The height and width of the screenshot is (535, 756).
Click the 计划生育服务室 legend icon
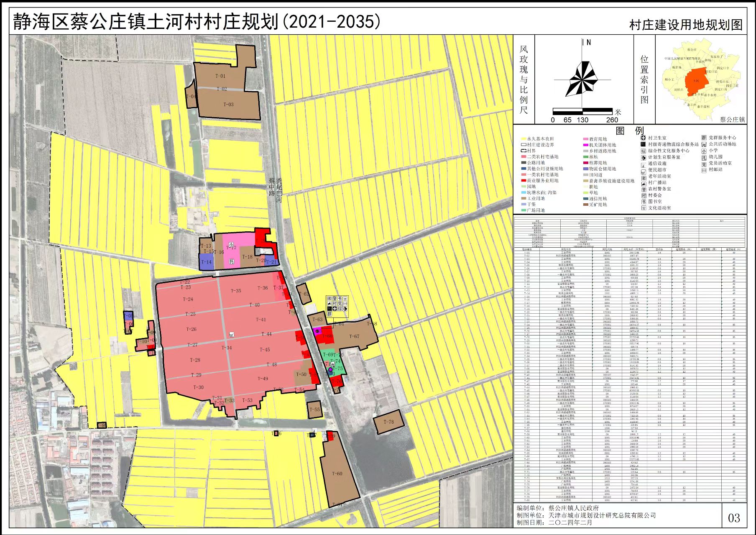pos(644,157)
